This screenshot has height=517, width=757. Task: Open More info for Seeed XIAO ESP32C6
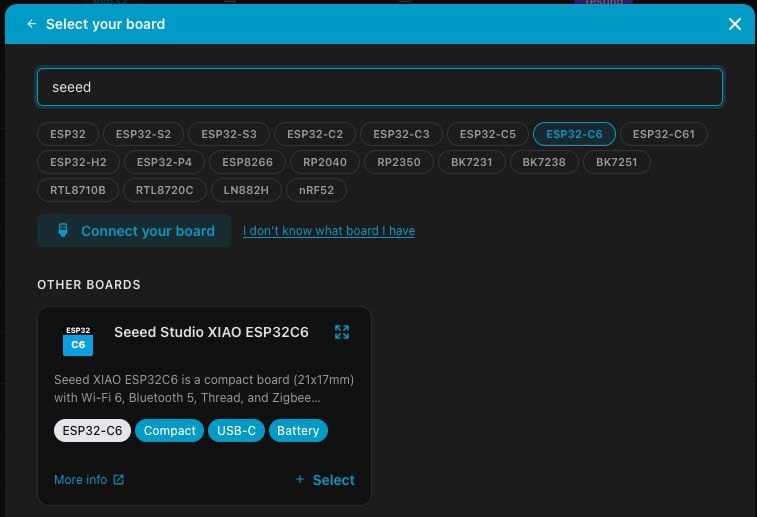89,480
